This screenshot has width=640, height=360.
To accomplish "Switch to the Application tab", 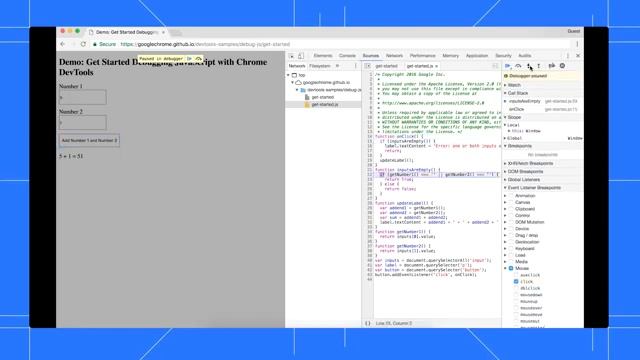I will (x=477, y=56).
